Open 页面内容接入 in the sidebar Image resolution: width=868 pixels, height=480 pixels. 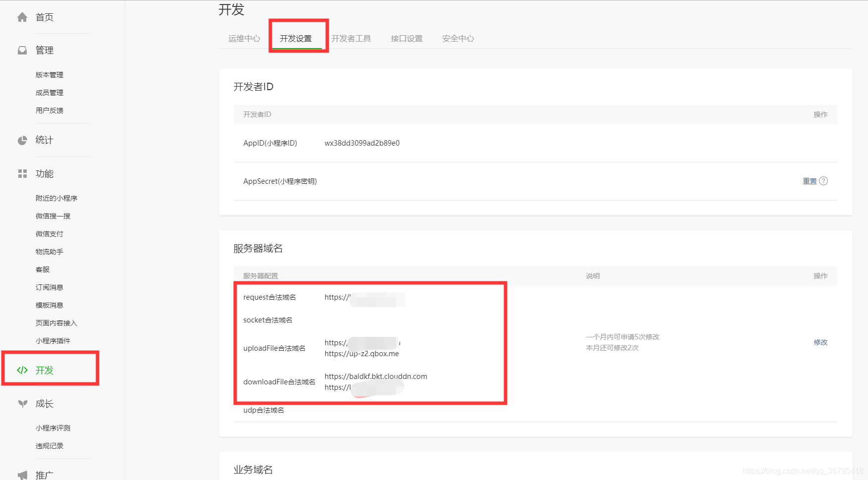pyautogui.click(x=56, y=323)
